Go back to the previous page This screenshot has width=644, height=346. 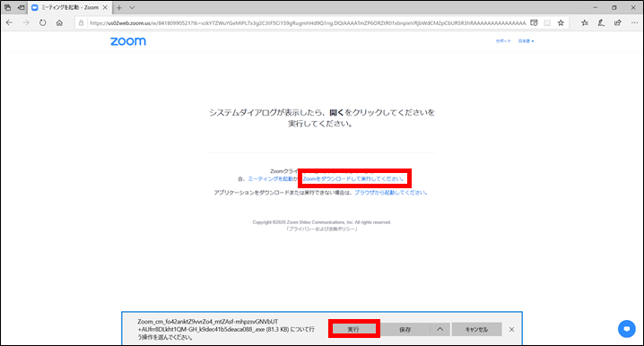click(9, 23)
